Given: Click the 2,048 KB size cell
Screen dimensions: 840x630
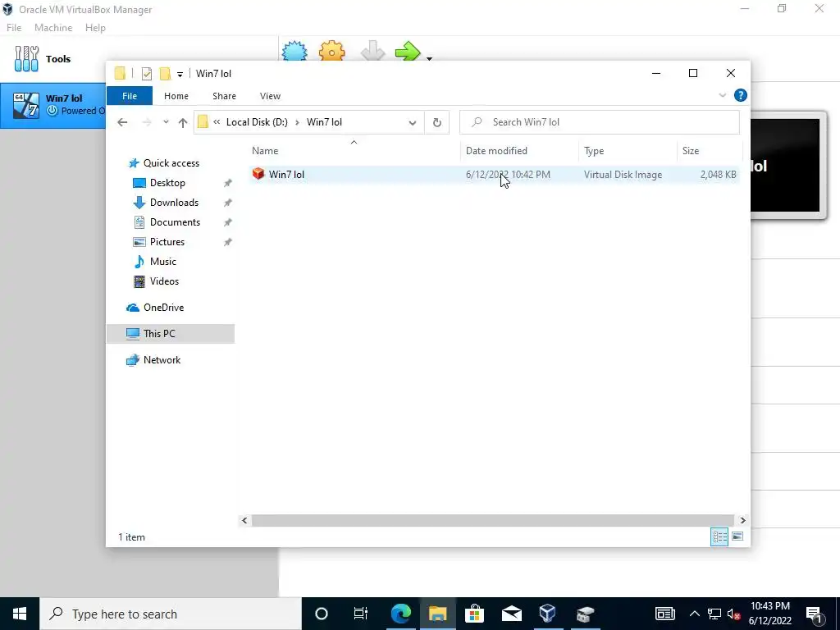Looking at the screenshot, I should (718, 175).
